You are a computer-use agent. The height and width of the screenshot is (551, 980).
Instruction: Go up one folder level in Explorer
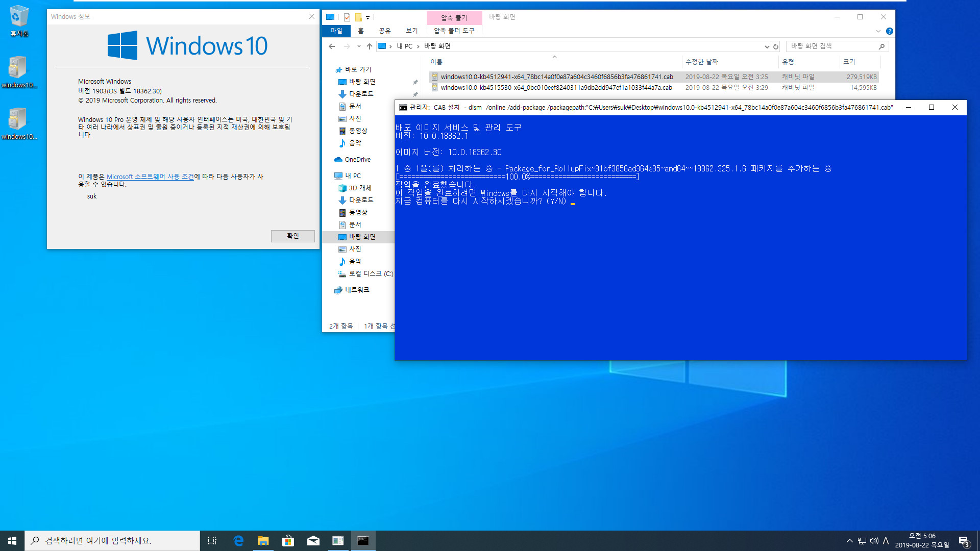[x=370, y=46]
